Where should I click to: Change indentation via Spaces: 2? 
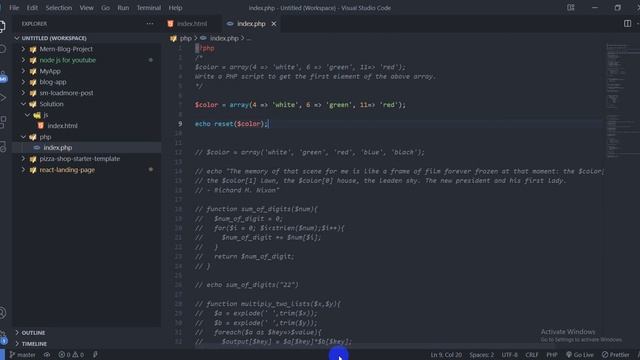click(482, 355)
